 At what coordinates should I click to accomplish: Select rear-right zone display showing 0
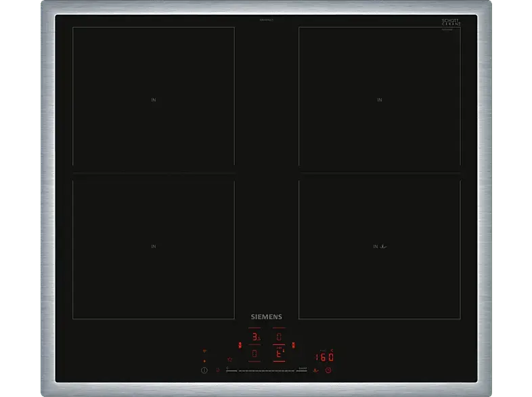click(278, 336)
